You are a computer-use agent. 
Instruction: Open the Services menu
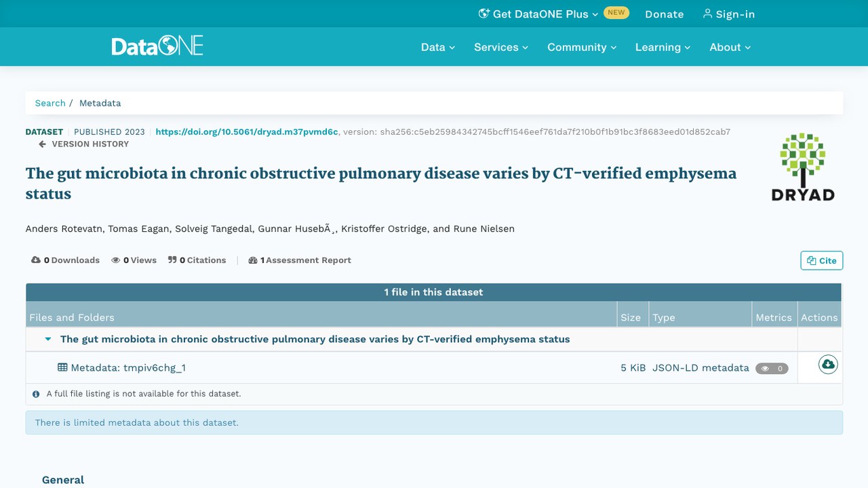(x=501, y=47)
